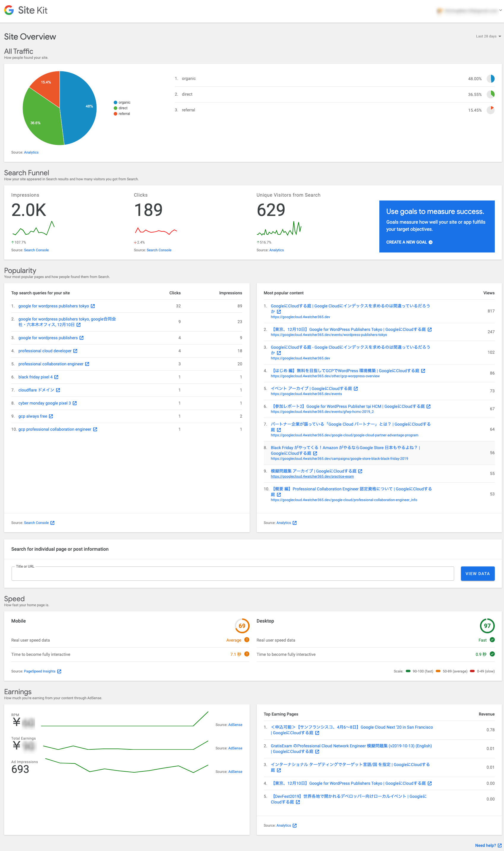
Task: Select the red referral legend dot
Action: tap(115, 114)
